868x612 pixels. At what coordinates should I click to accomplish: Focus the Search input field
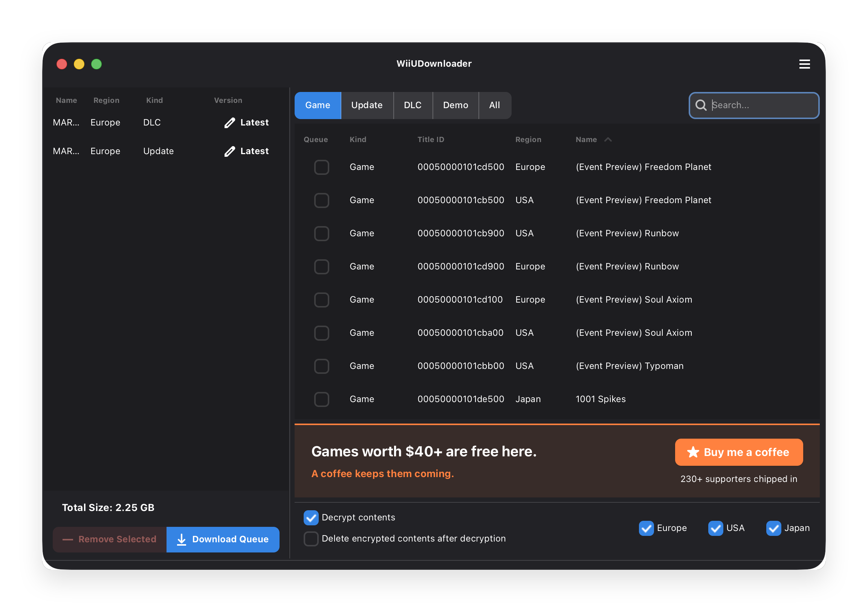tap(753, 105)
